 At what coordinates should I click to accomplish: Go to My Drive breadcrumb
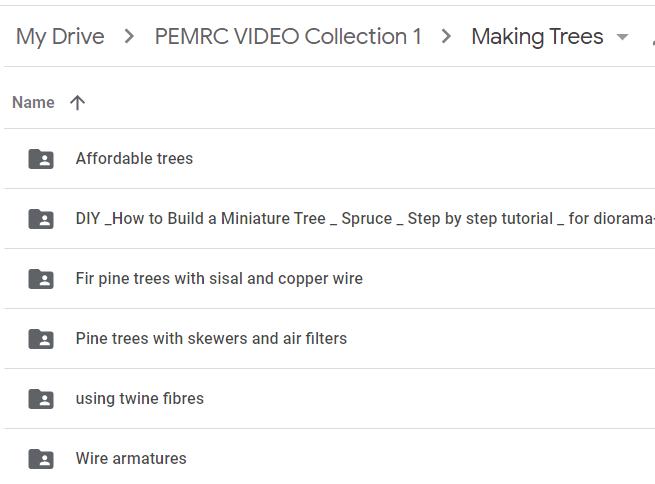[x=60, y=37]
